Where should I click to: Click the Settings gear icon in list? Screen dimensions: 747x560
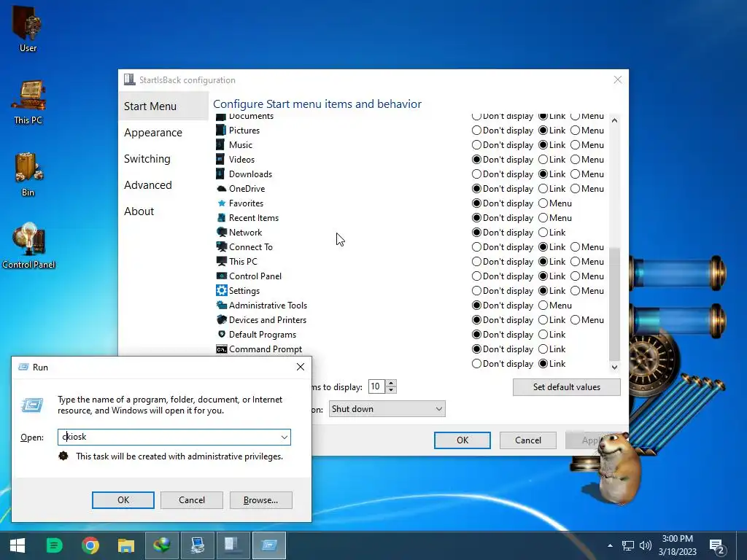[x=222, y=290]
